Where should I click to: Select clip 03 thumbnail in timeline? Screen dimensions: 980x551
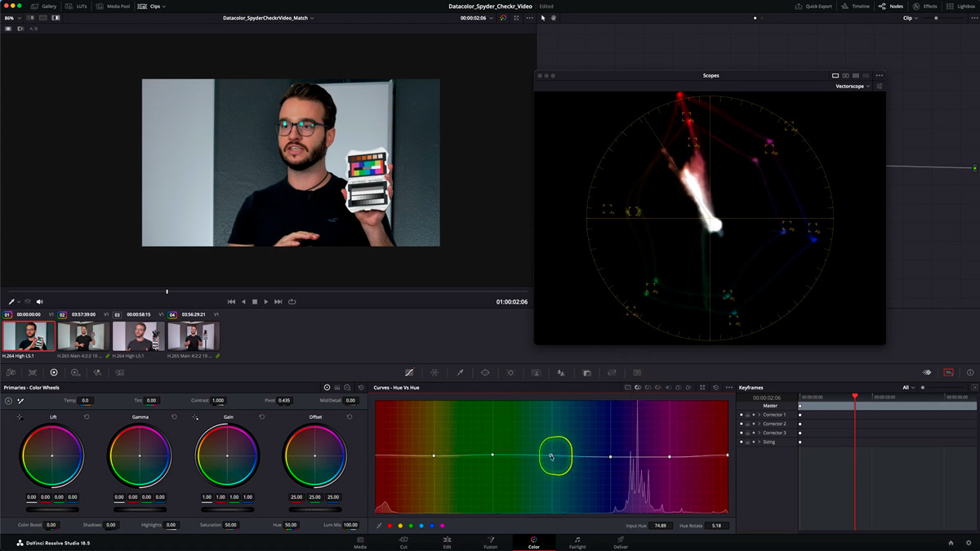pyautogui.click(x=138, y=335)
